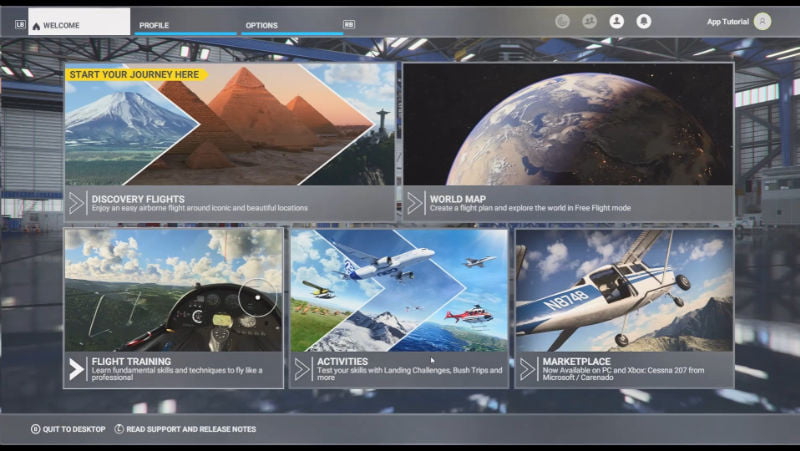The width and height of the screenshot is (800, 451).
Task: Click the Activities Landing Challenges description
Action: click(x=410, y=373)
